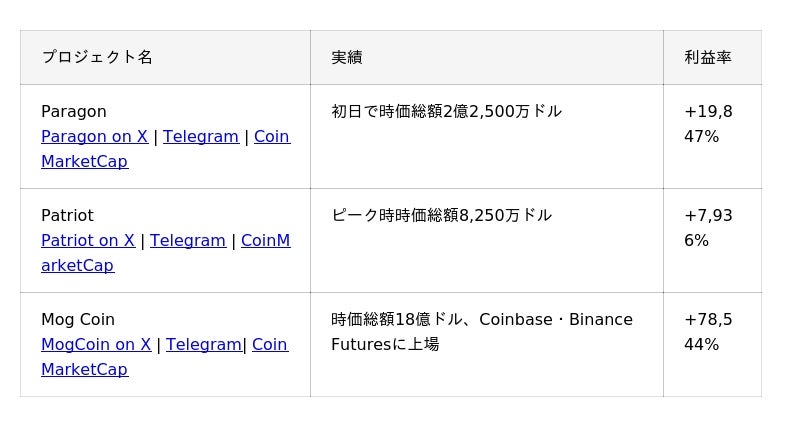Open Mog Coin's Telegram link

(x=204, y=345)
